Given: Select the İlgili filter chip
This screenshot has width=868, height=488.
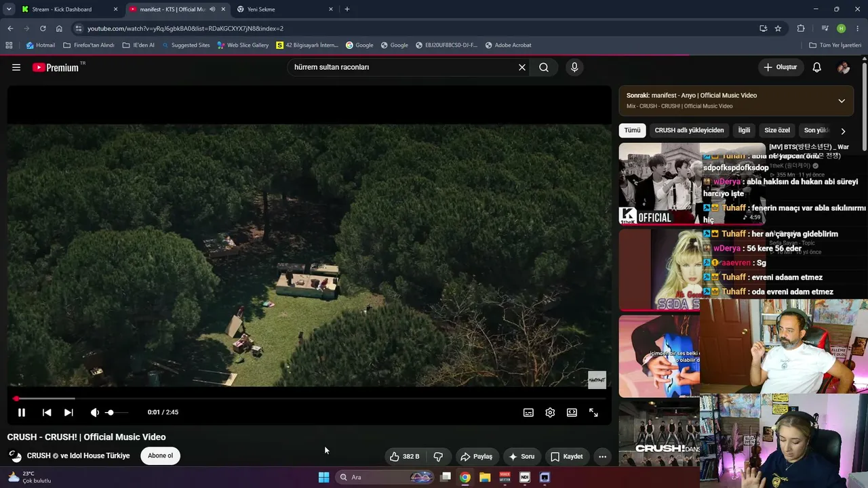Looking at the screenshot, I should point(744,130).
